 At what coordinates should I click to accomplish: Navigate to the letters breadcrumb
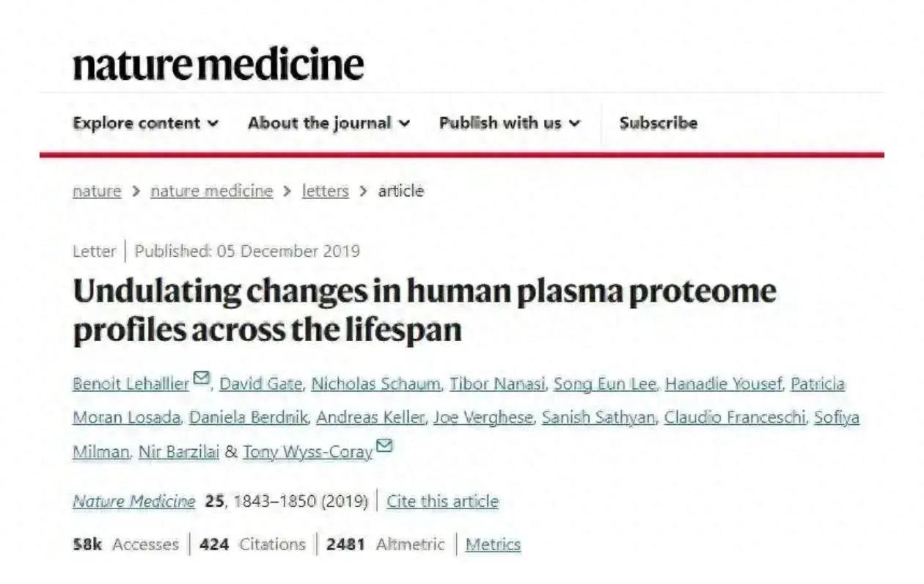325,191
